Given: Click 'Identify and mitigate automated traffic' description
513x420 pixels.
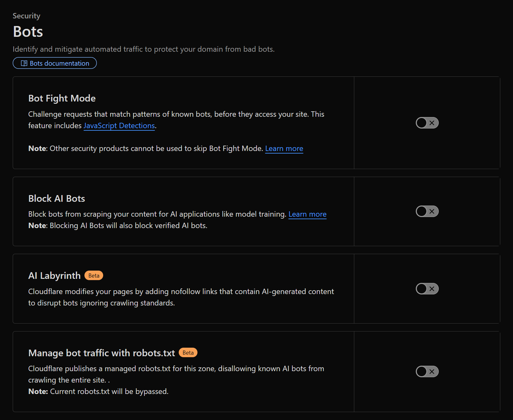Looking at the screenshot, I should [143, 49].
